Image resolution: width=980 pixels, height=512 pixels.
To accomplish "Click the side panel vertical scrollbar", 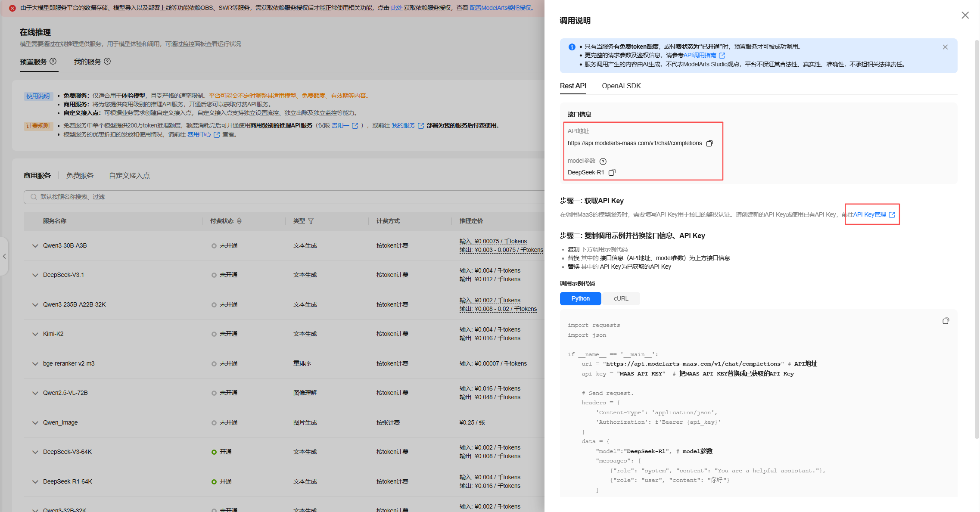I will (977, 239).
